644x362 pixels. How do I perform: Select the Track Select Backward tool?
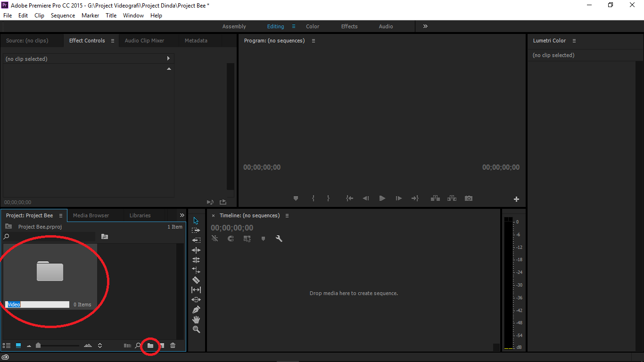pyautogui.click(x=196, y=240)
